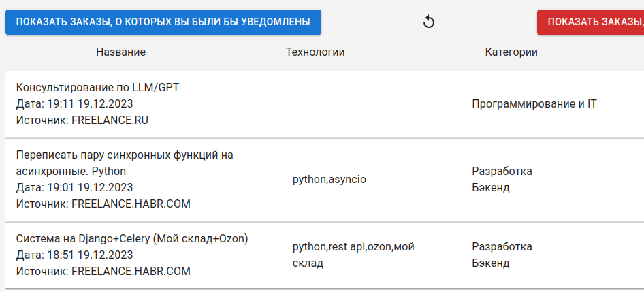The width and height of the screenshot is (644, 292).
Task: Click Разработка in the Django+Celery row
Action: click(502, 246)
